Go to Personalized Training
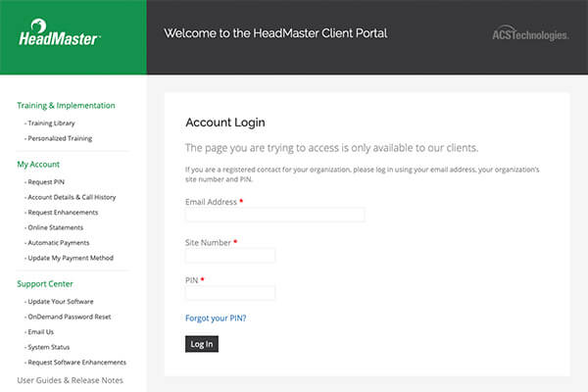Screen dimensions: 588x392 60,138
